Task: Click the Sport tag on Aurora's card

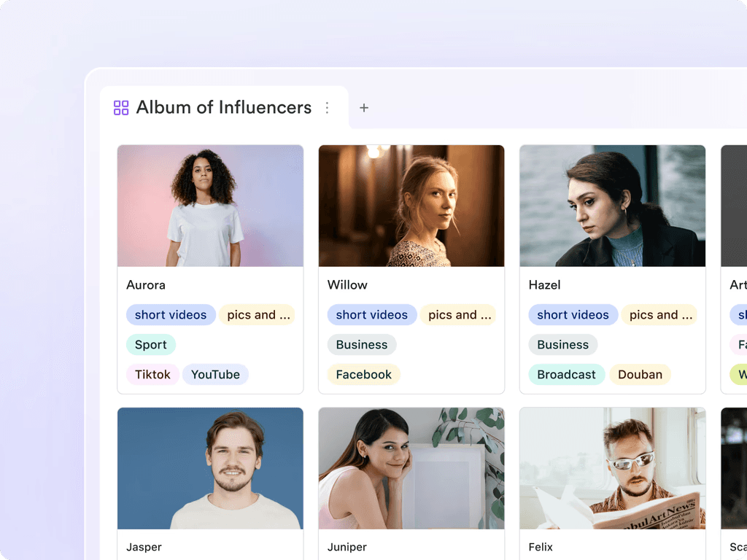Action: (151, 345)
